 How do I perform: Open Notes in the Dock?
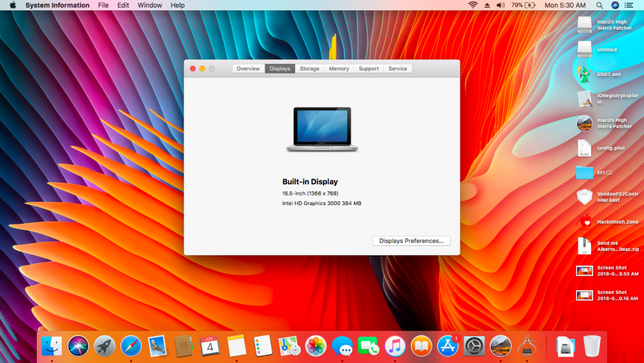(x=236, y=346)
